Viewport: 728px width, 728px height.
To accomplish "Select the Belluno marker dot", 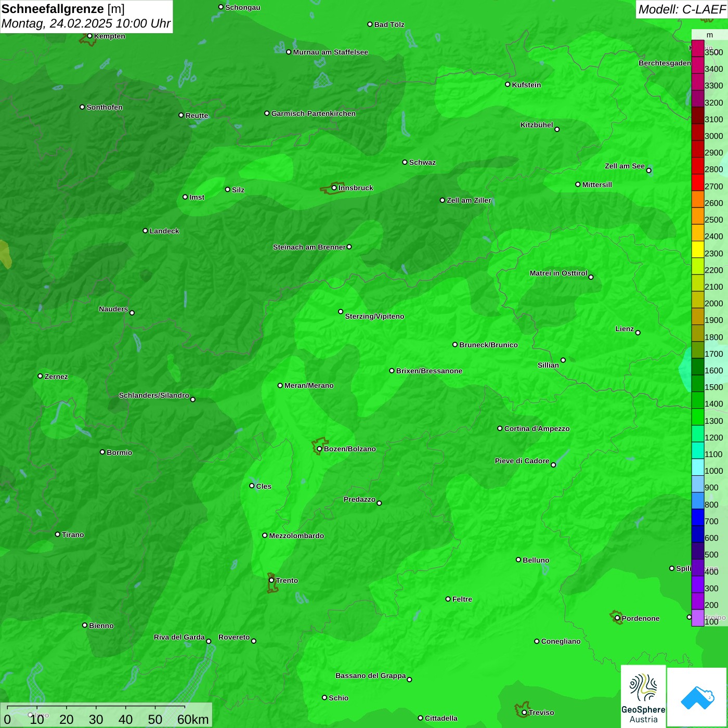I will click(518, 560).
